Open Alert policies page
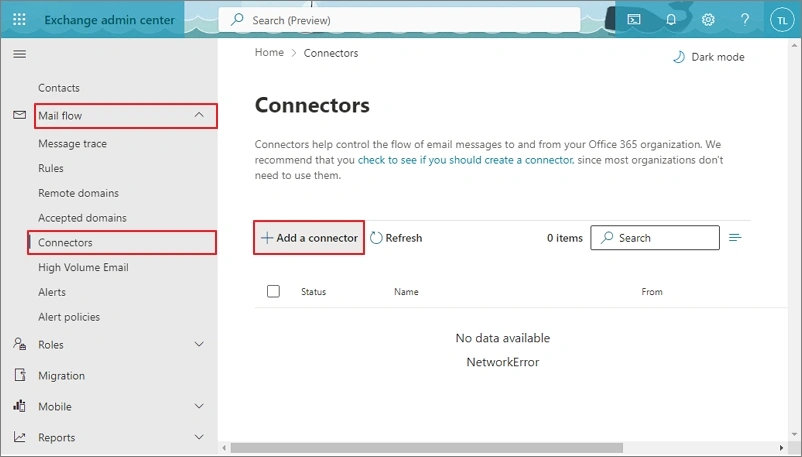The height and width of the screenshot is (457, 802). pyautogui.click(x=69, y=317)
